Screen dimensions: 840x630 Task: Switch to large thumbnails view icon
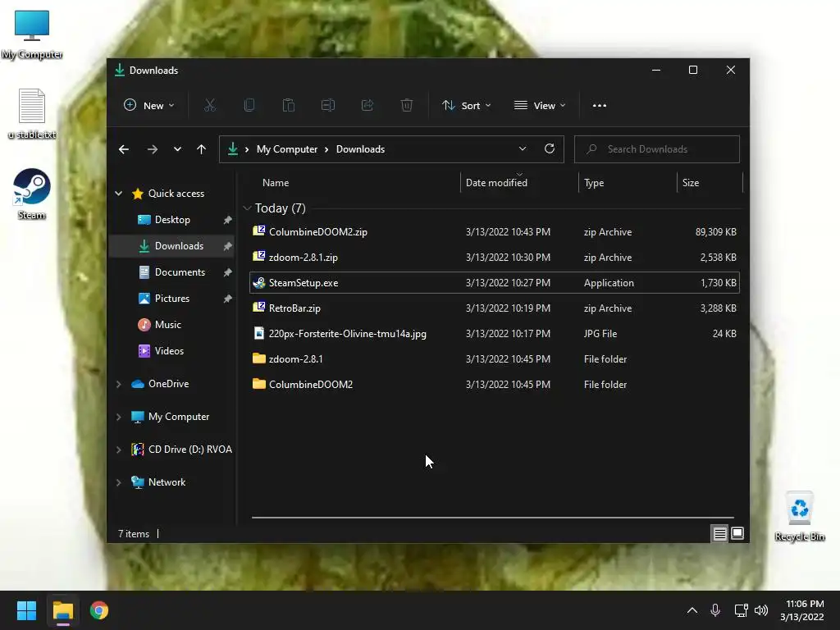pos(737,533)
